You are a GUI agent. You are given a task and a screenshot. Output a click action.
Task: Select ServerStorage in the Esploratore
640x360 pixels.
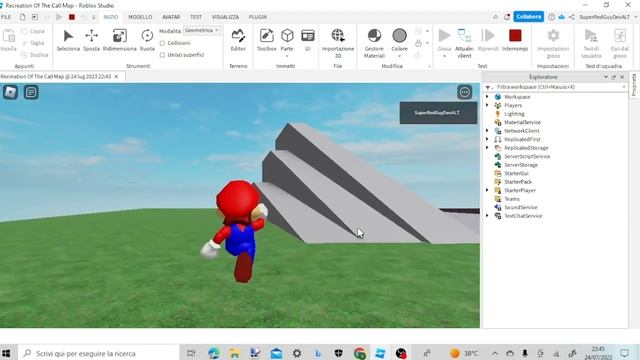[x=521, y=165]
